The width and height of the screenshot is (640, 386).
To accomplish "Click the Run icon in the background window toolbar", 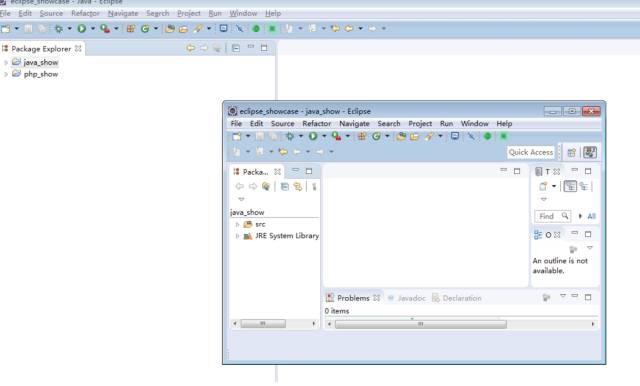I will (82, 29).
